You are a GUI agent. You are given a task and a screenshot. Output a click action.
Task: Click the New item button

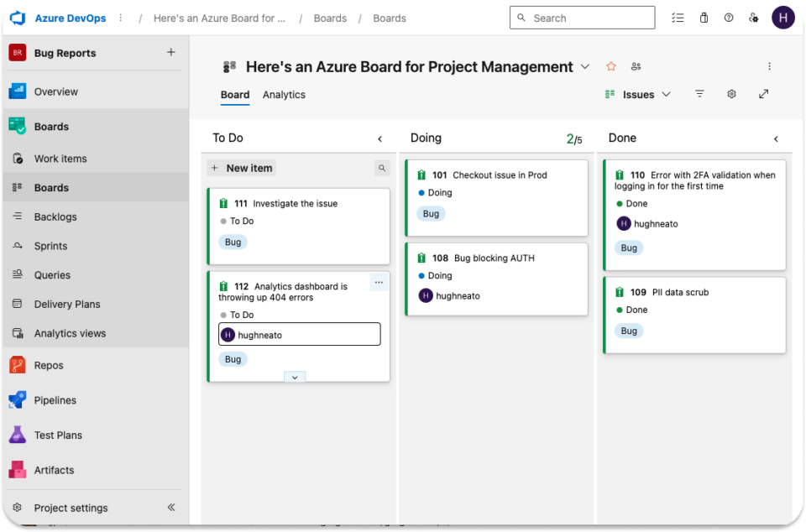tap(241, 168)
